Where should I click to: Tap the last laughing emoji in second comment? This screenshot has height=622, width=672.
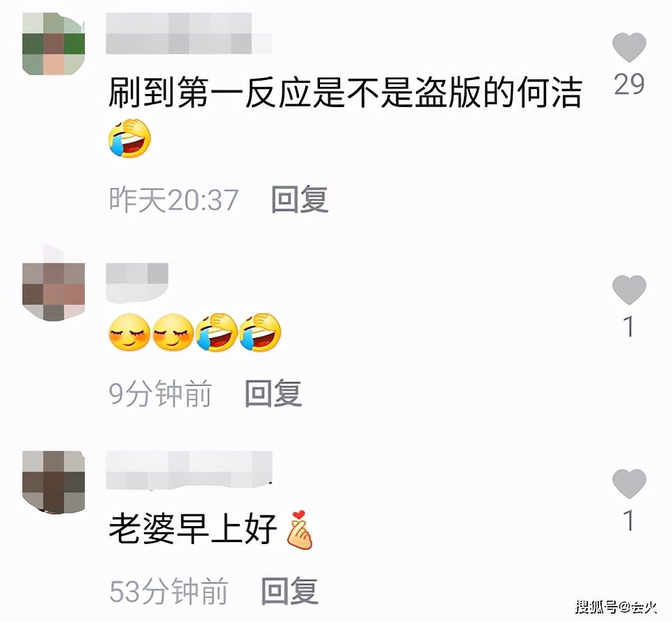pos(261,332)
